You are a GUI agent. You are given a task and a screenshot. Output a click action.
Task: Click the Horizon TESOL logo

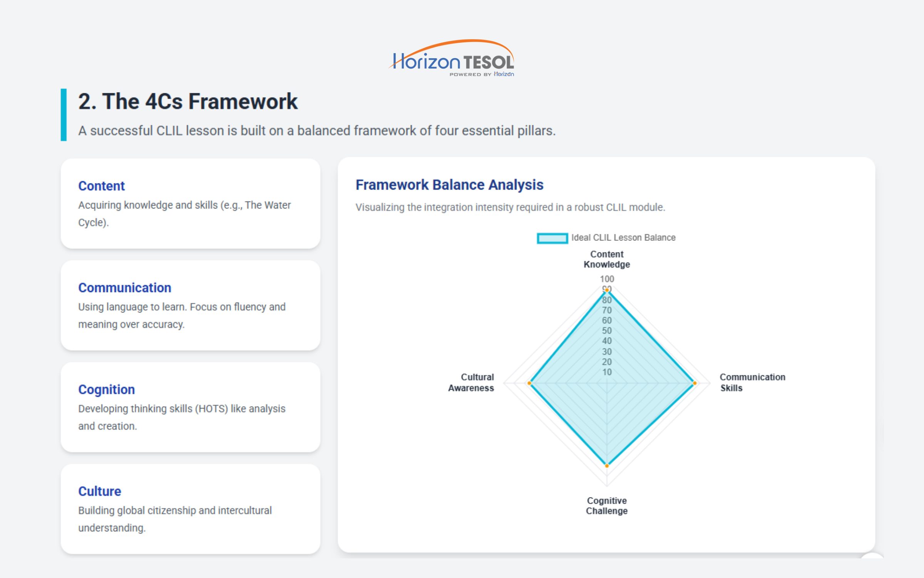point(452,58)
